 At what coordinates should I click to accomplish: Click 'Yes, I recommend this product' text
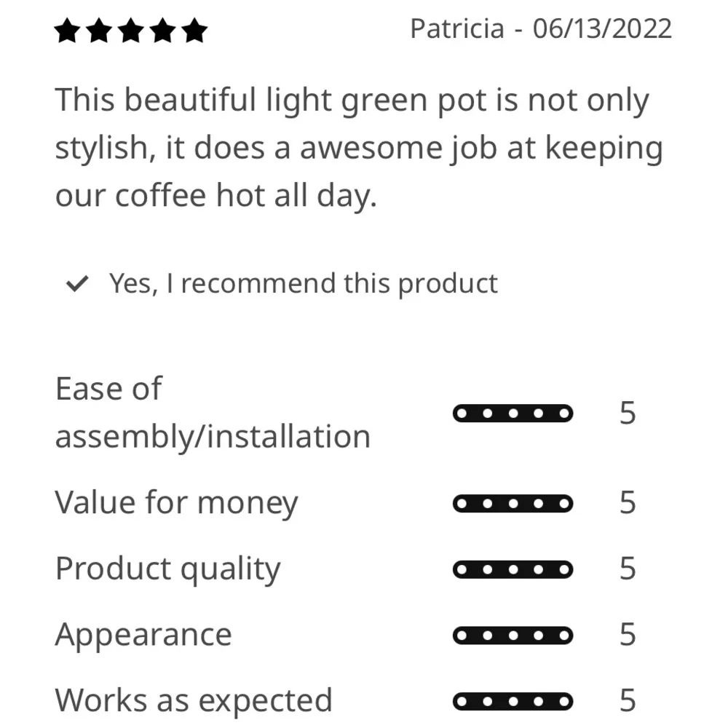[303, 283]
